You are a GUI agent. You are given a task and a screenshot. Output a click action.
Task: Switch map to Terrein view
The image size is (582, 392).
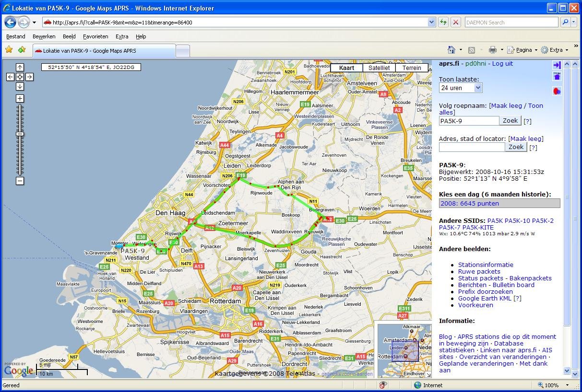[x=412, y=68]
